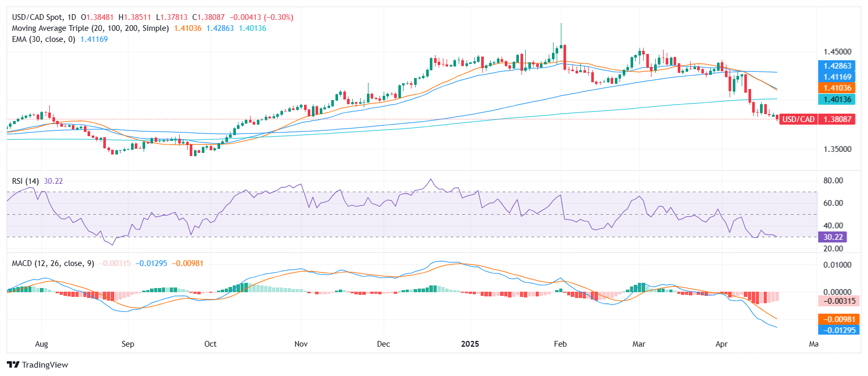Click the blue 1.42863 price axis tag
The height and width of the screenshot is (376, 868).
click(x=837, y=66)
